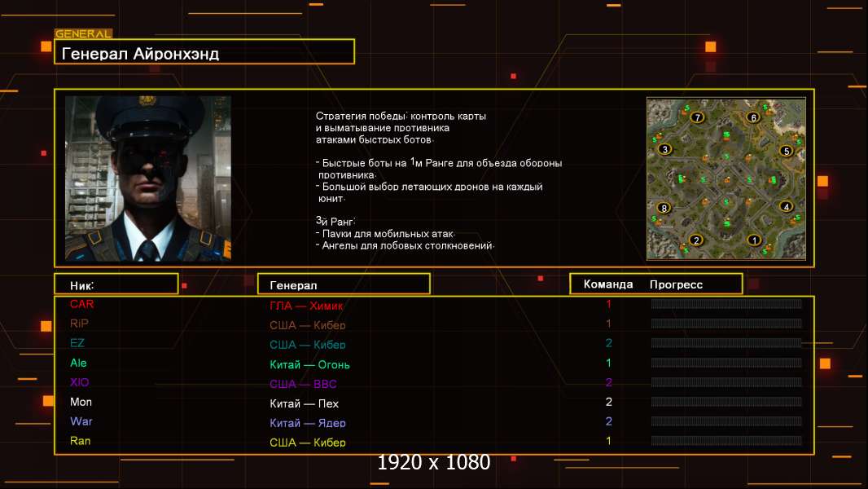Select player nickname War
This screenshot has height=489, width=868.
81,421
